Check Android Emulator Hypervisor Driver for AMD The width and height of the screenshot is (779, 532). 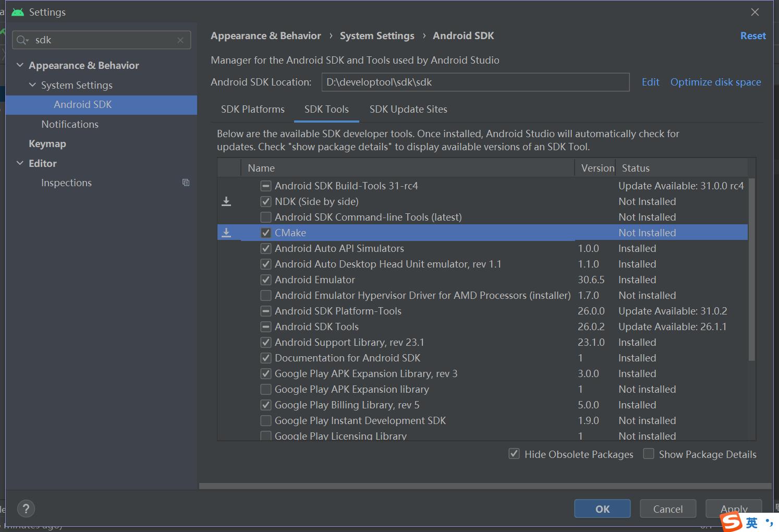[x=266, y=295]
